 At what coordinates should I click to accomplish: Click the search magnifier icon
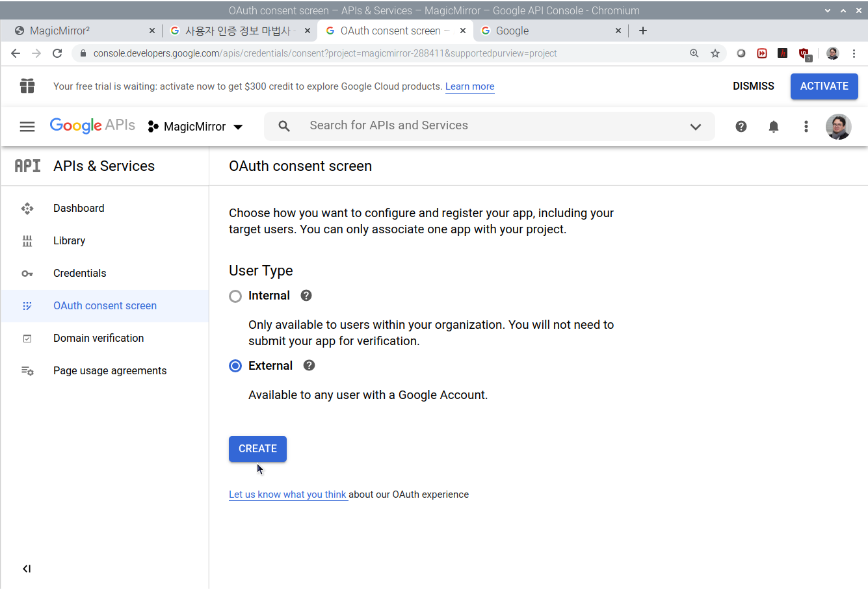[284, 126]
